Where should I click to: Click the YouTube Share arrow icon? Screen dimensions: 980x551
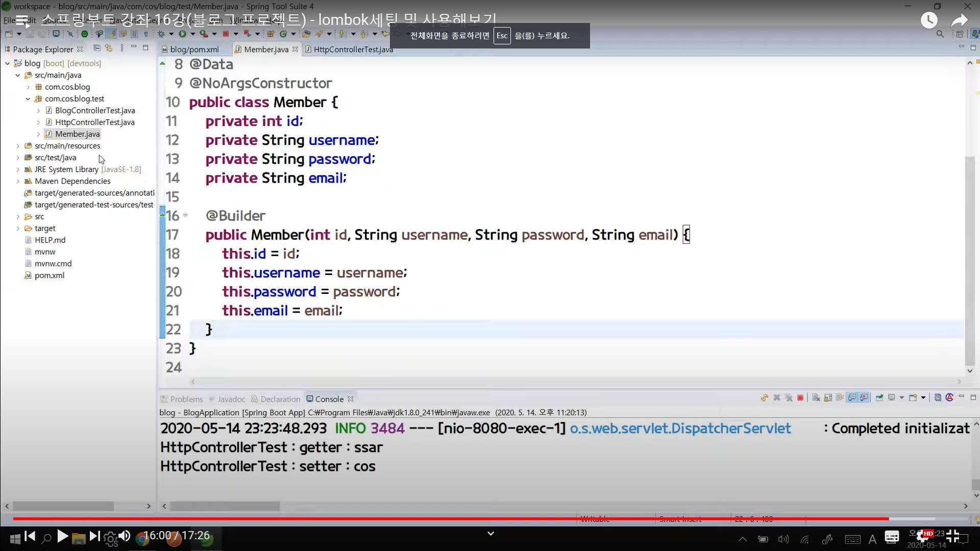[960, 20]
